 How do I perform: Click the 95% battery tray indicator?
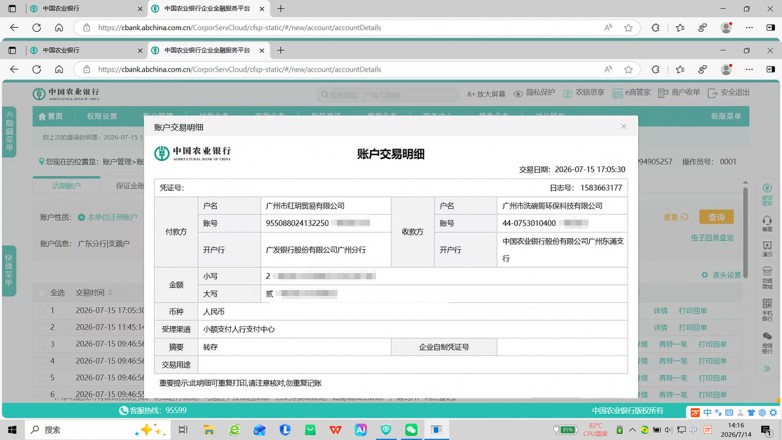(564, 430)
